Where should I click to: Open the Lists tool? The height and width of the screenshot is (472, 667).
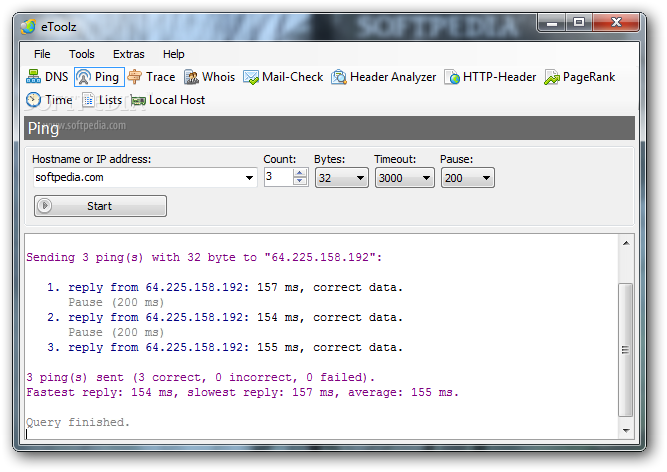pyautogui.click(x=102, y=100)
